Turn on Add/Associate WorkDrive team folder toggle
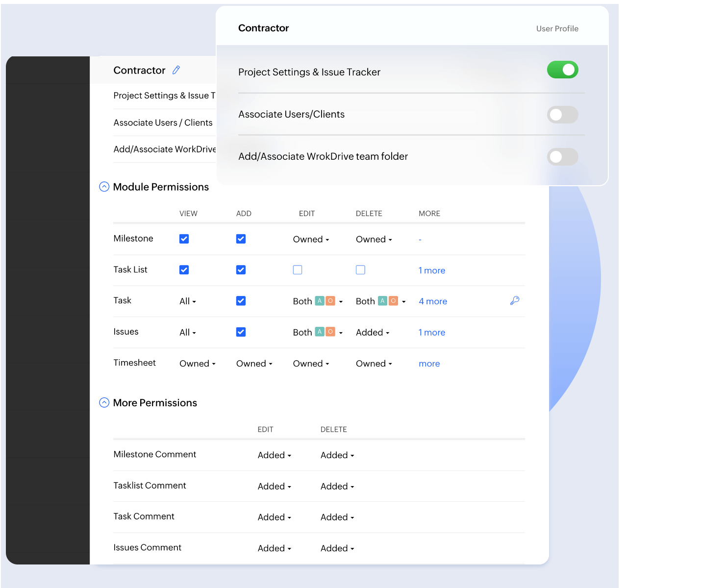701x588 pixels. [562, 157]
